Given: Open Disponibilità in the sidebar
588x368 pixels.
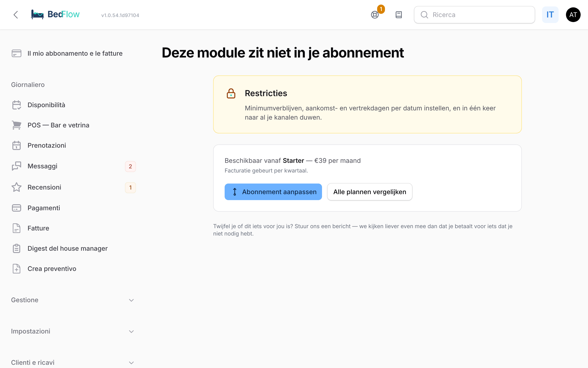Looking at the screenshot, I should (46, 105).
